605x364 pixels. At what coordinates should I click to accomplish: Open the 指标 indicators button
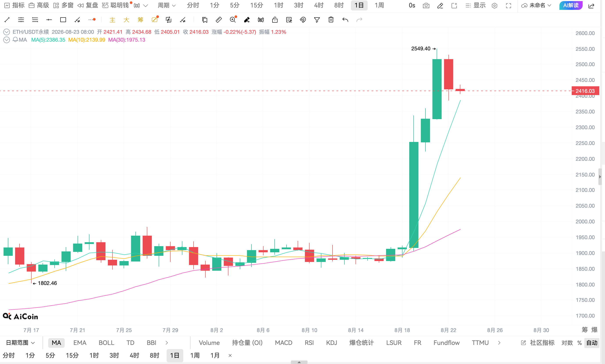click(14, 5)
